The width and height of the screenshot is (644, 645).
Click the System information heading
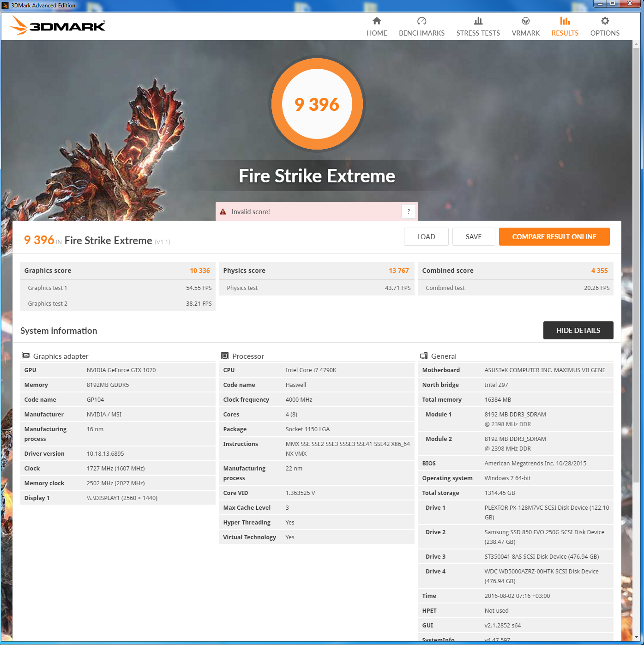click(59, 331)
